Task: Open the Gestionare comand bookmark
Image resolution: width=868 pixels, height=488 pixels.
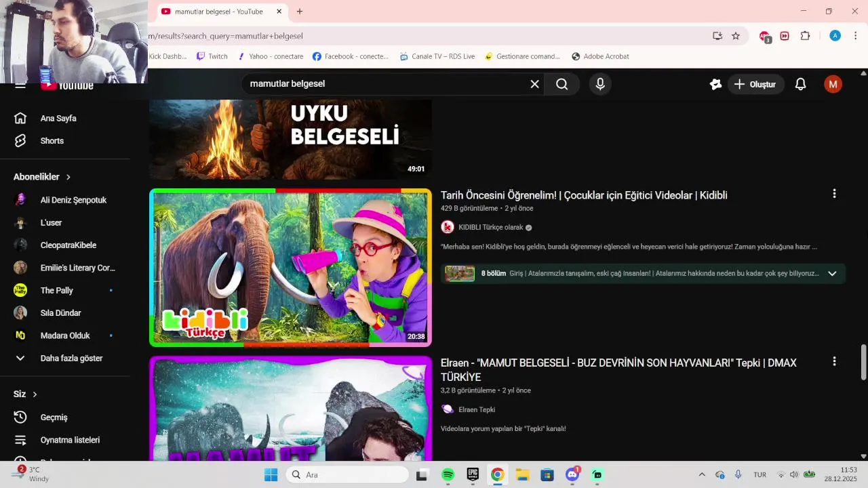Action: 522,56
